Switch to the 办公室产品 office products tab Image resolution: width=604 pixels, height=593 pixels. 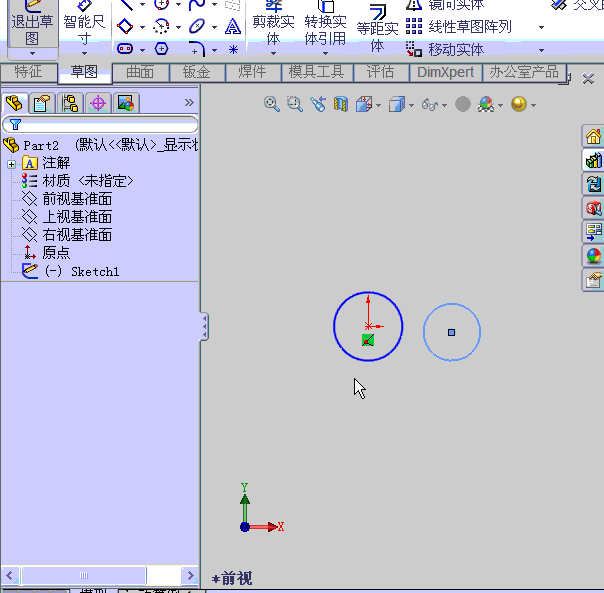(x=524, y=72)
